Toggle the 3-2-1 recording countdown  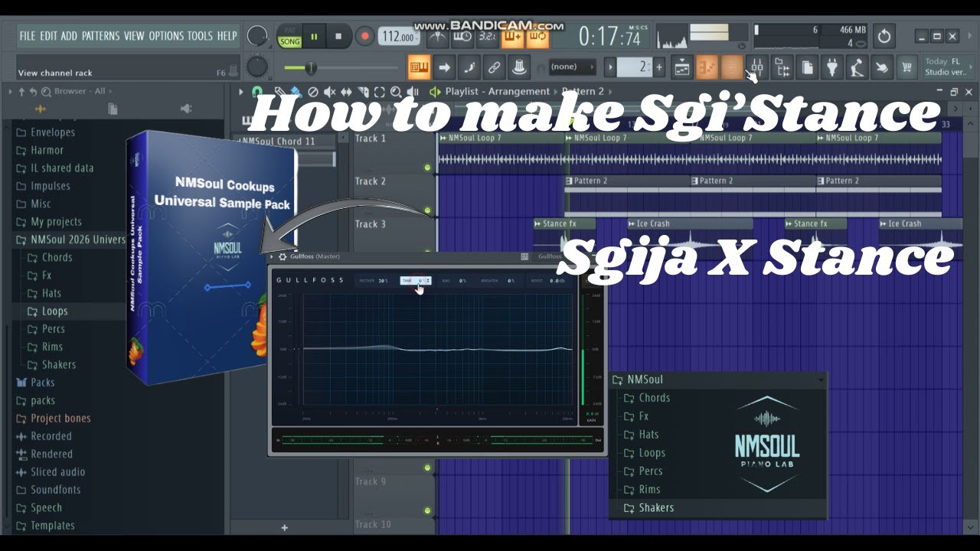click(x=487, y=37)
